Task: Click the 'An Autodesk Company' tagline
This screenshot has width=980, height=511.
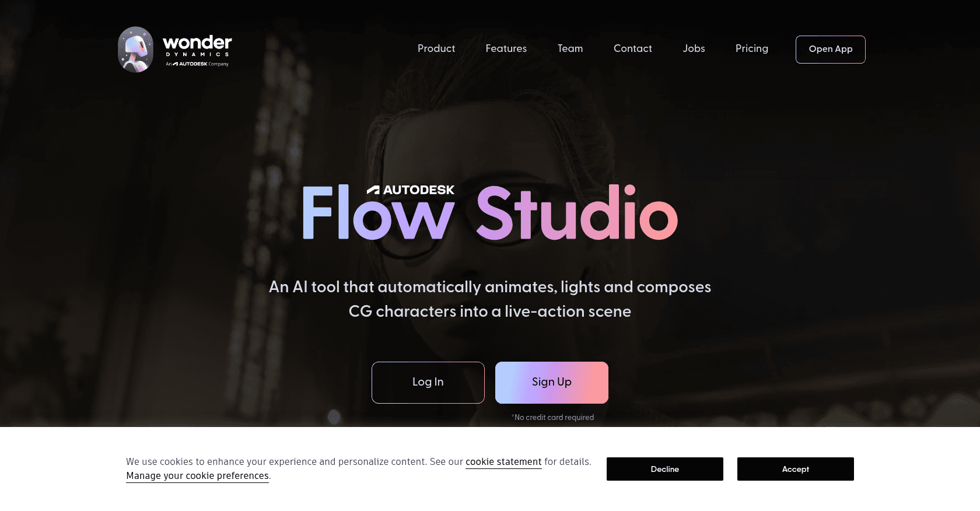Action: click(197, 64)
